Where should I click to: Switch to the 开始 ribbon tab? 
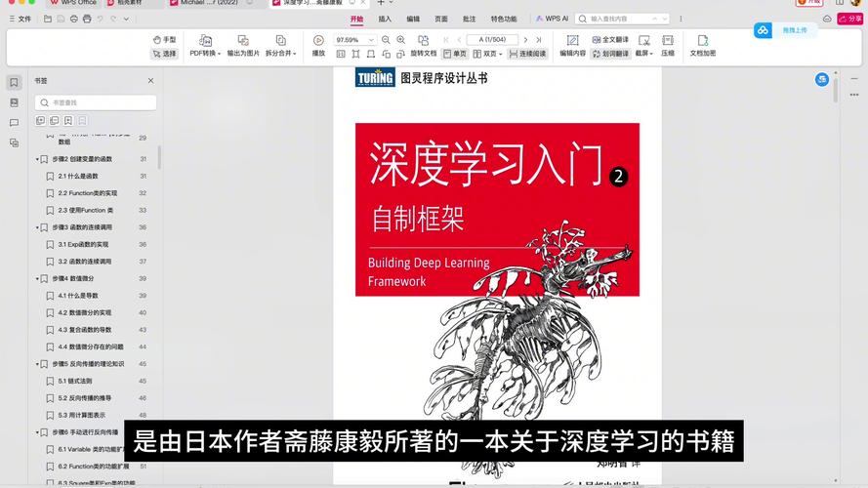pyautogui.click(x=356, y=19)
